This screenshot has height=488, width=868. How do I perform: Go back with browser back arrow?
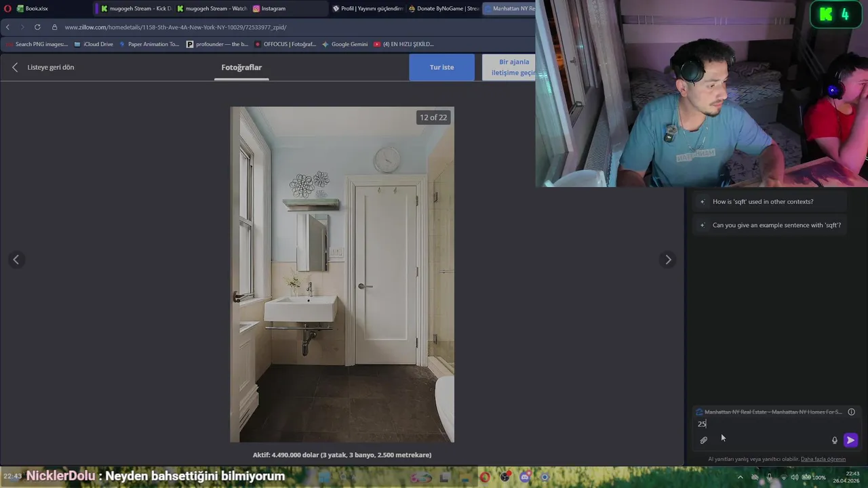click(x=7, y=27)
